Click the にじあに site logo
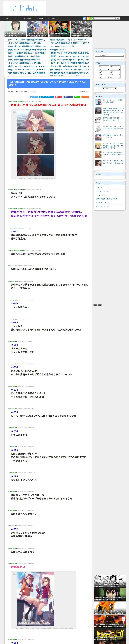129x644 pixels. (25, 8)
